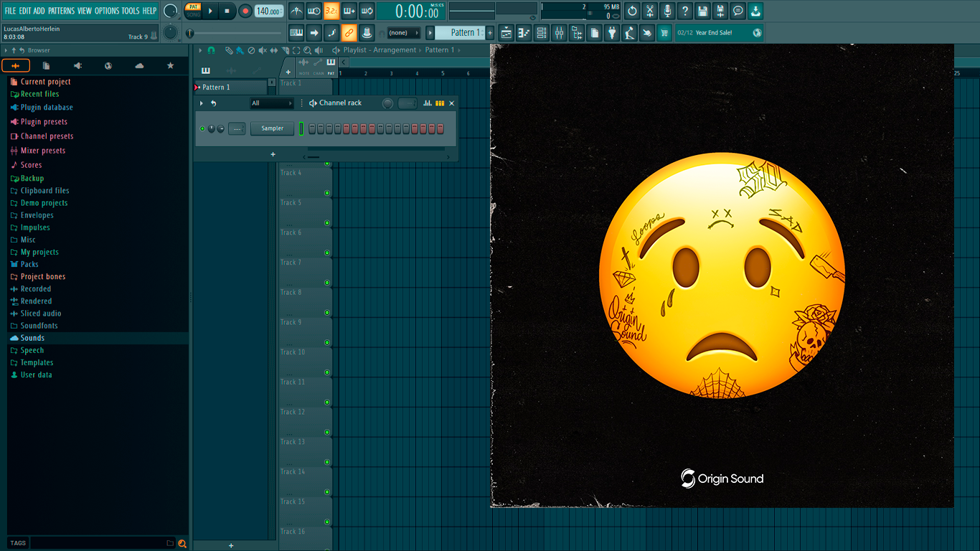Add a new channel with plus button
The image size is (980, 551).
coord(273,154)
